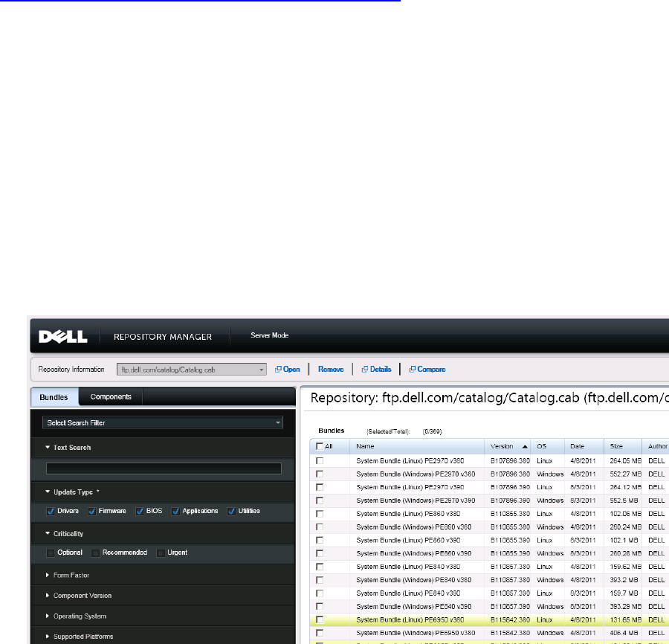Select System Bundle (Windows) PE6950 v380 checkbox
This screenshot has height=644, width=669.
click(320, 633)
